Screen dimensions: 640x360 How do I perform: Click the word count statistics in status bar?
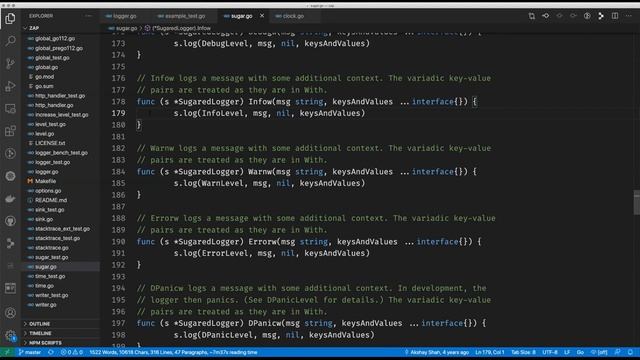click(173, 352)
